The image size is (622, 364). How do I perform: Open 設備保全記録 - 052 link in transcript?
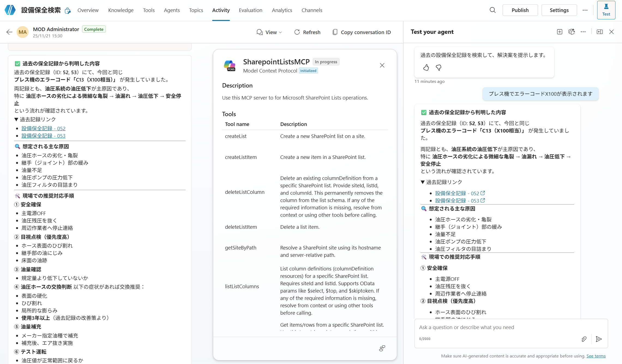click(43, 128)
